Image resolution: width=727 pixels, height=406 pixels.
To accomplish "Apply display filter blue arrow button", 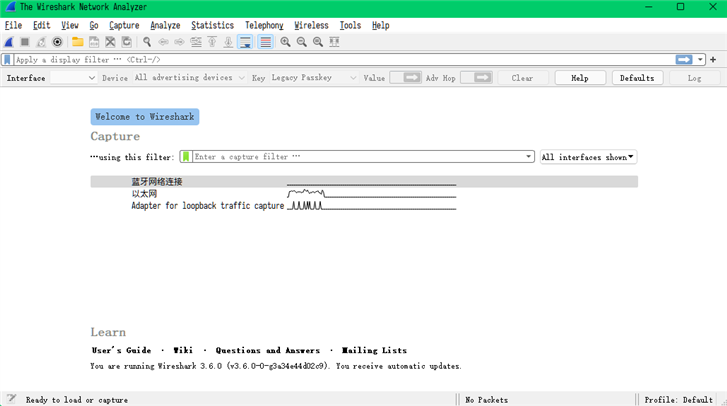I will tap(684, 60).
